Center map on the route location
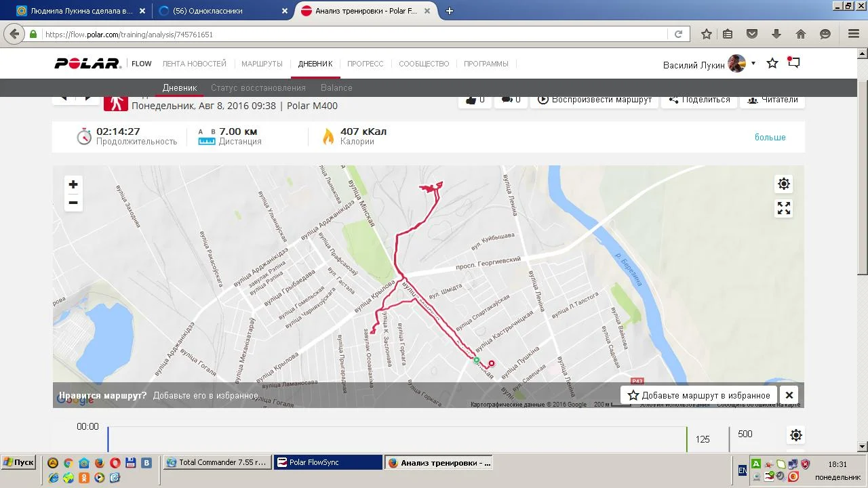 click(784, 184)
